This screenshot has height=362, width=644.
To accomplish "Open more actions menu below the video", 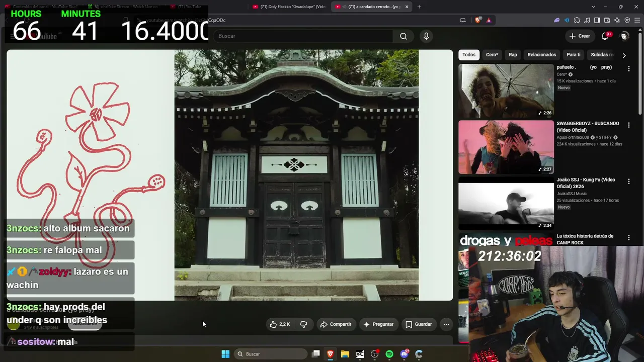I will pos(446,324).
